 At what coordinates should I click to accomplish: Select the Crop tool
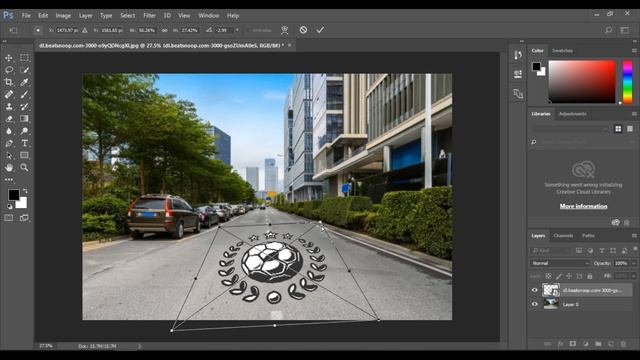point(9,82)
